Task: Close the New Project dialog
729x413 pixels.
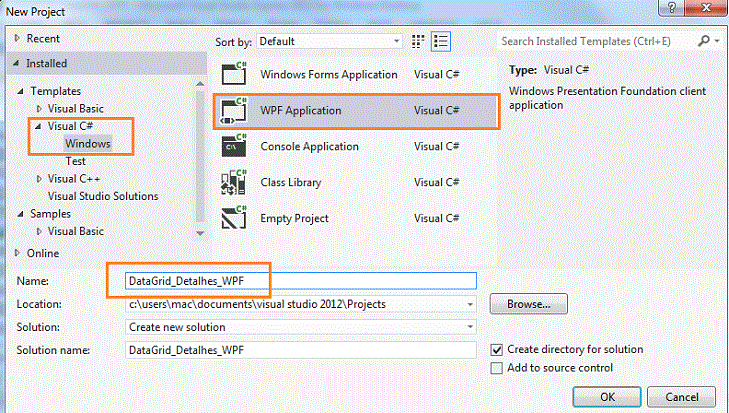Action: tap(706, 8)
